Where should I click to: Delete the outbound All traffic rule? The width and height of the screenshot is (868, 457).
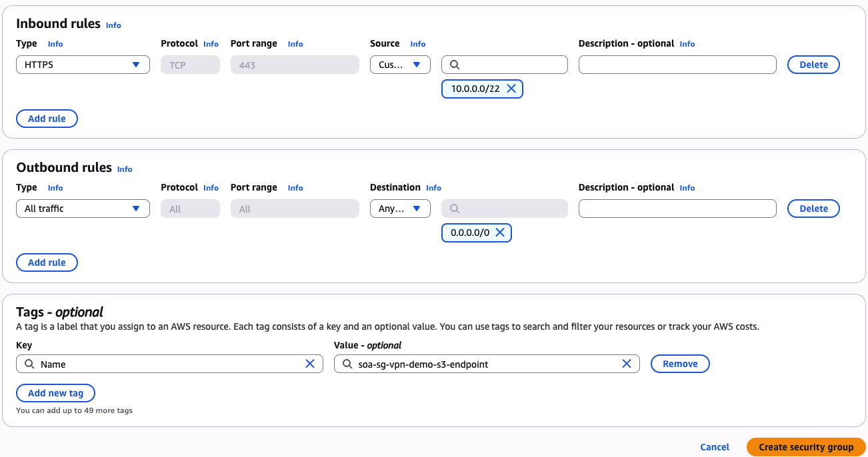(x=813, y=209)
